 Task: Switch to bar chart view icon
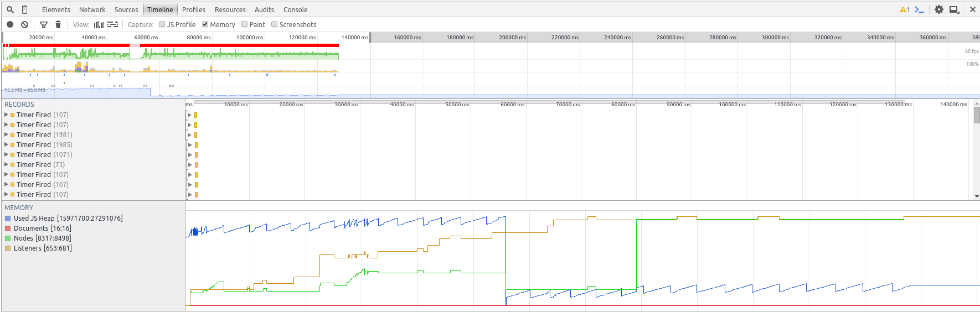click(x=99, y=24)
